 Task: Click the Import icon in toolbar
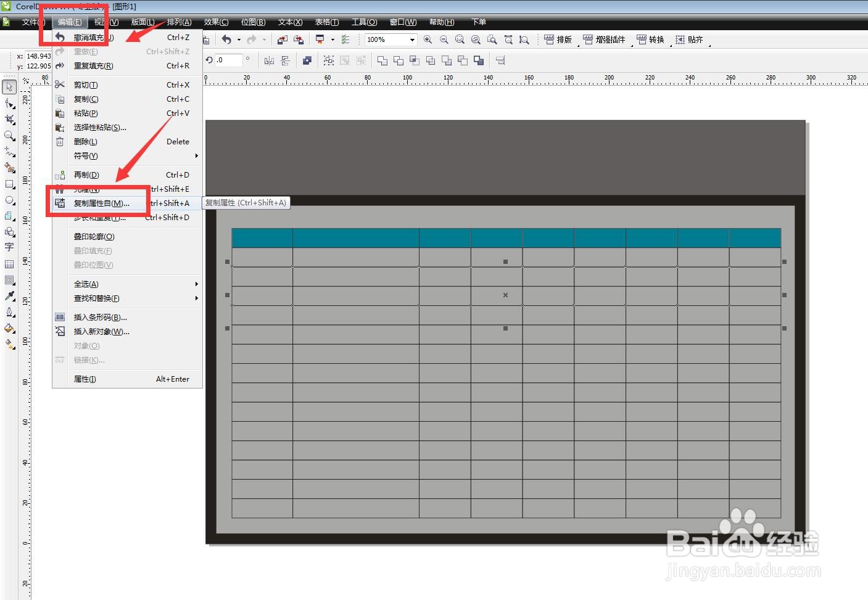282,39
